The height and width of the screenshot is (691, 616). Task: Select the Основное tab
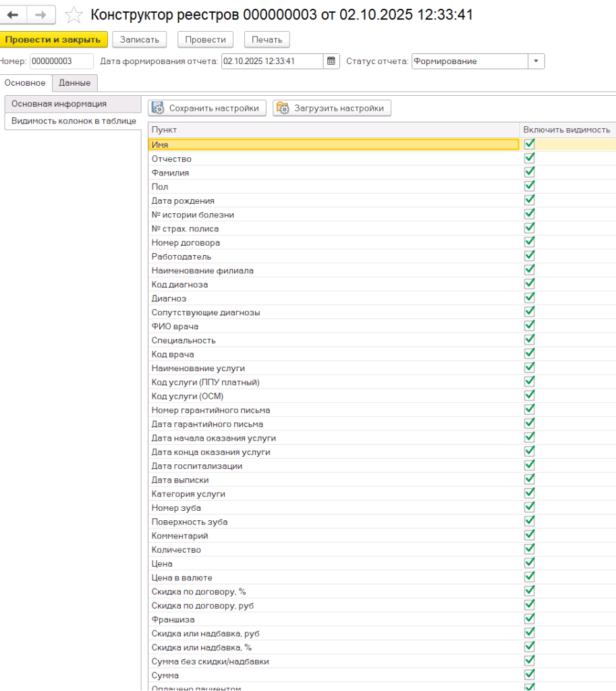click(x=25, y=83)
